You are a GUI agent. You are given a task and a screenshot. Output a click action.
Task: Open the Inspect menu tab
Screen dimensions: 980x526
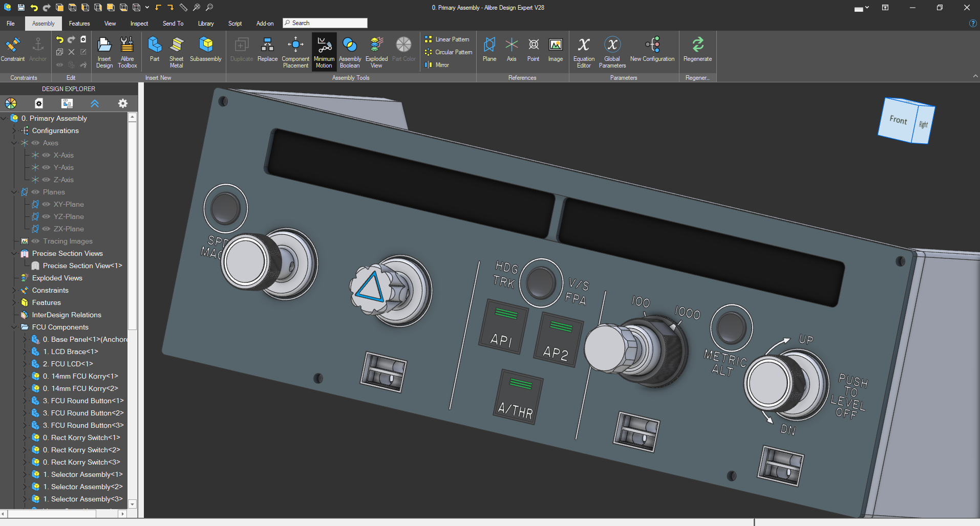139,24
